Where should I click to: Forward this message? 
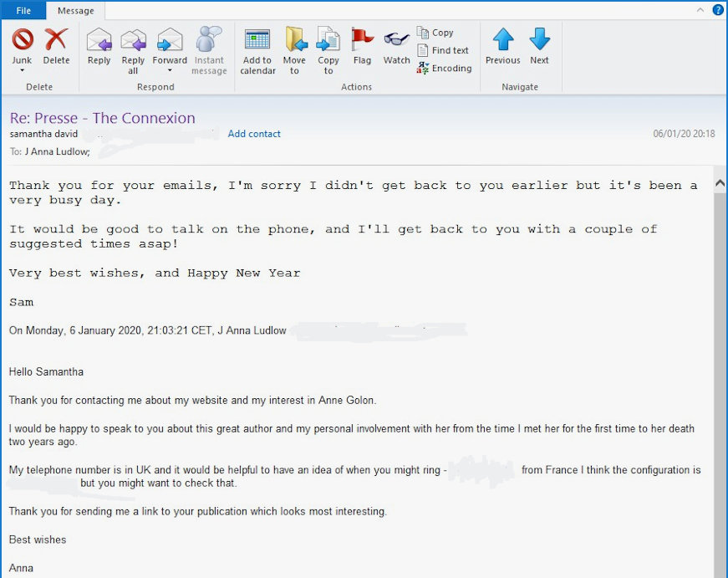pyautogui.click(x=170, y=40)
